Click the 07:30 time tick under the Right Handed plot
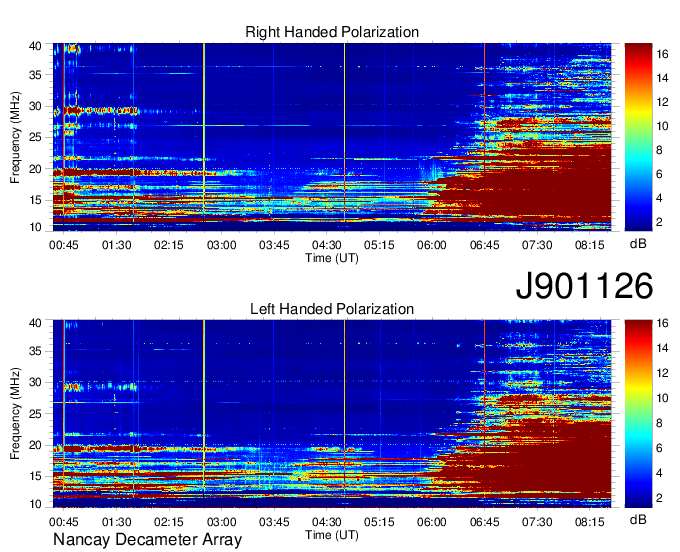Image resolution: width=680 pixels, height=552 pixels. point(537,245)
